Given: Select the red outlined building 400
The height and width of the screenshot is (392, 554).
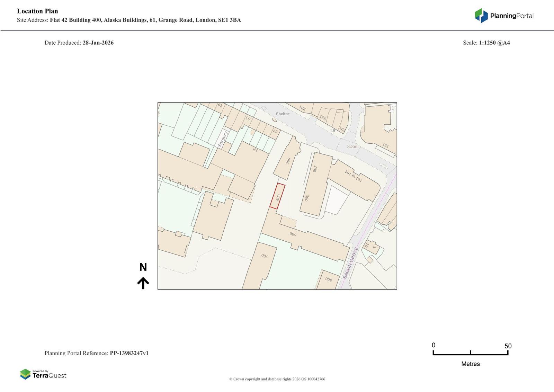Looking at the screenshot, I should click(x=277, y=197).
